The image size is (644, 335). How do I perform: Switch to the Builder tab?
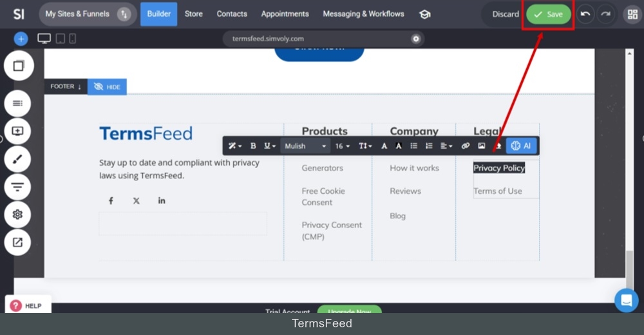click(158, 14)
